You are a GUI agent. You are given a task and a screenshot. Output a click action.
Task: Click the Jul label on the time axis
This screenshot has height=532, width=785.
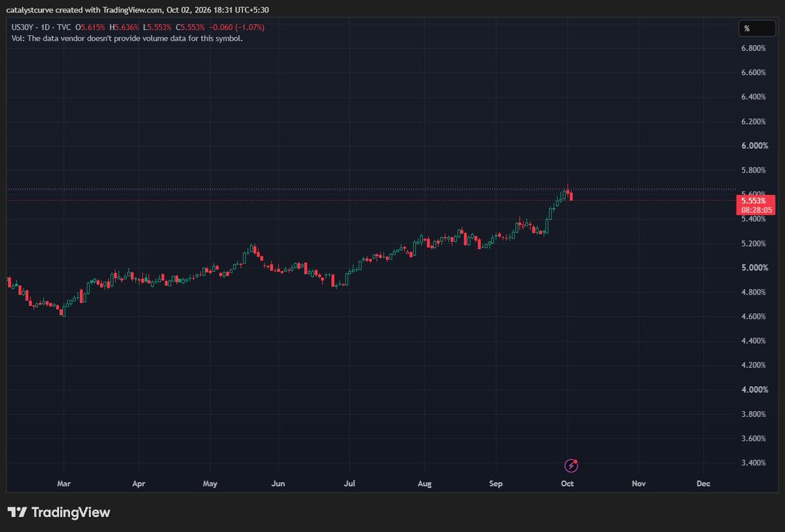tap(349, 484)
